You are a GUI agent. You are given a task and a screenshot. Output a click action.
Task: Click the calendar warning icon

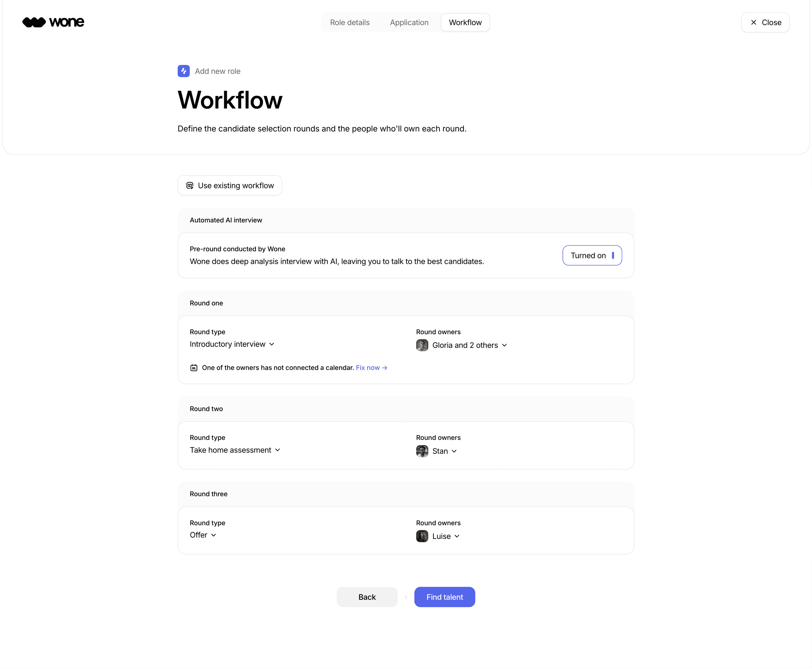pos(194,368)
